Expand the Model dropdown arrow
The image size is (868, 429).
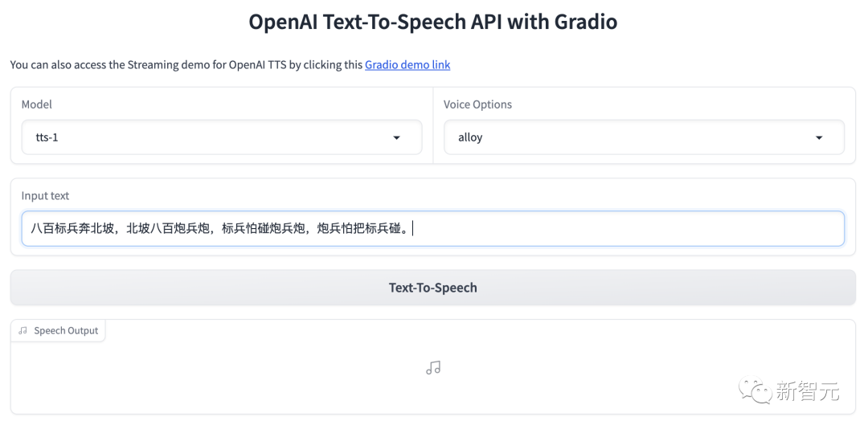(396, 138)
